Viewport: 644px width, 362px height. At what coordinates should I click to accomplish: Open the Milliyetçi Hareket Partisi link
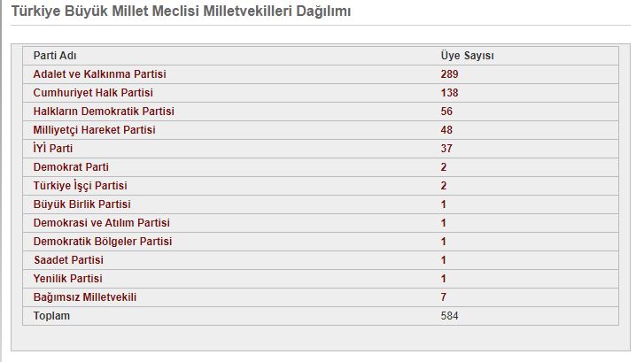[95, 130]
